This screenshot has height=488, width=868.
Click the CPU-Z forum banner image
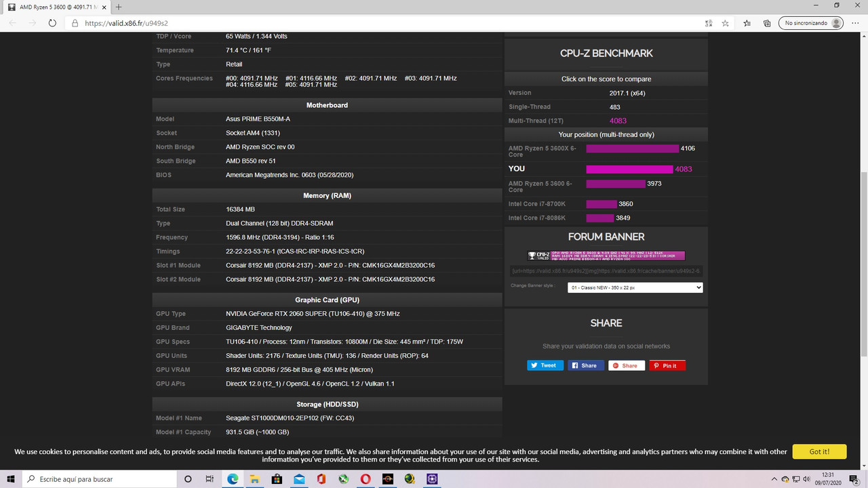click(606, 256)
